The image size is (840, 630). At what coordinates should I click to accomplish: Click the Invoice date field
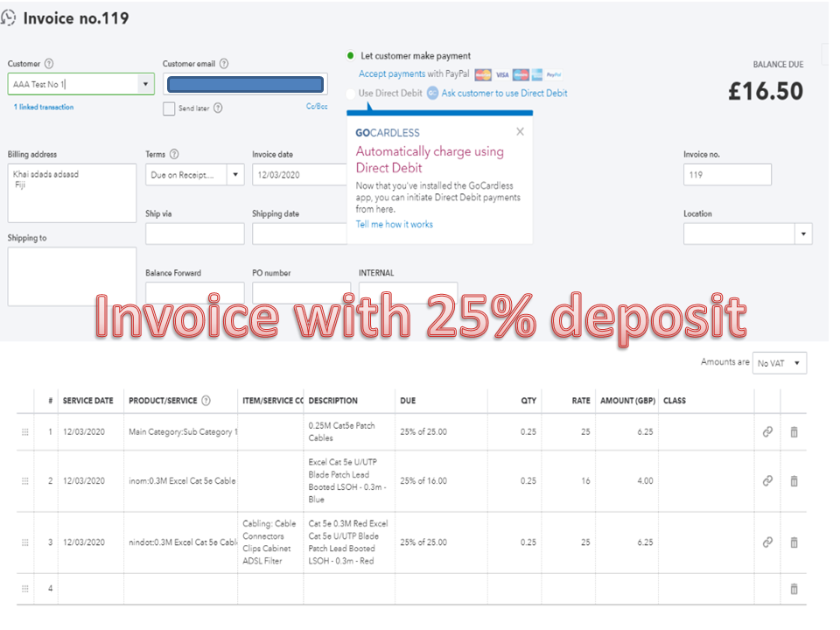click(300, 175)
